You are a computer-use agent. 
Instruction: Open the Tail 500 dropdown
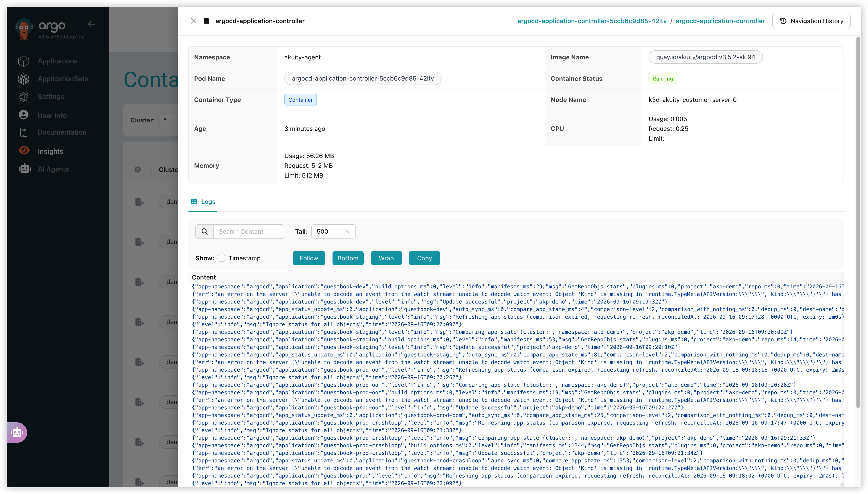tap(334, 231)
